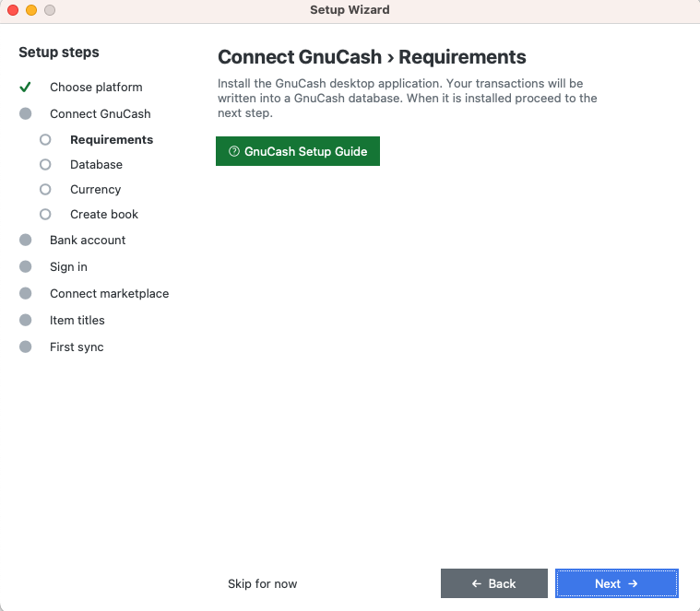
Task: Select Bank account step
Action: [88, 240]
